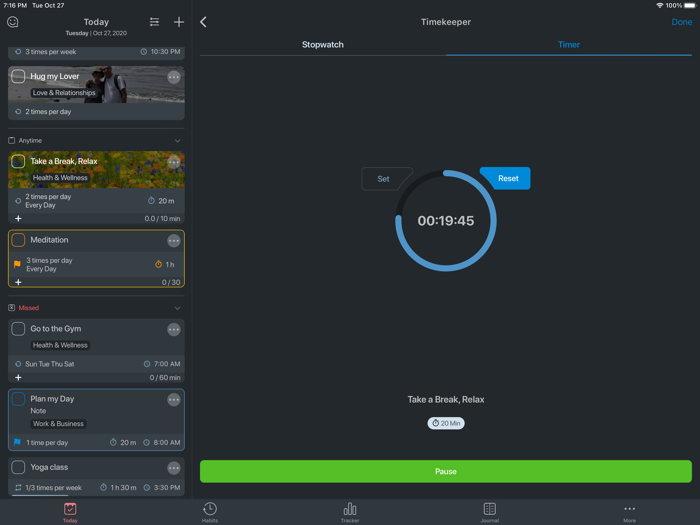Click the battery status icon
The image size is (700, 525).
[690, 5]
